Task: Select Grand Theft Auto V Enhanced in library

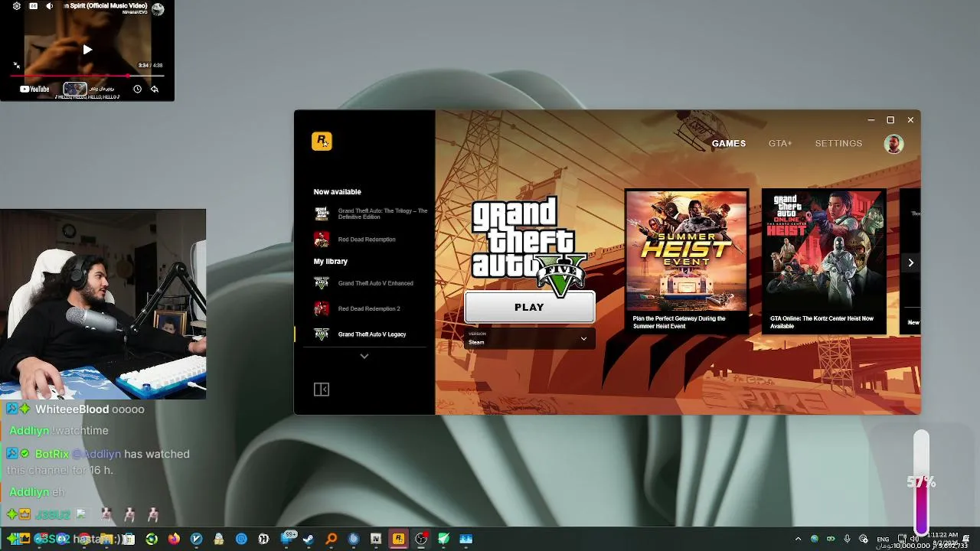Action: (x=364, y=283)
